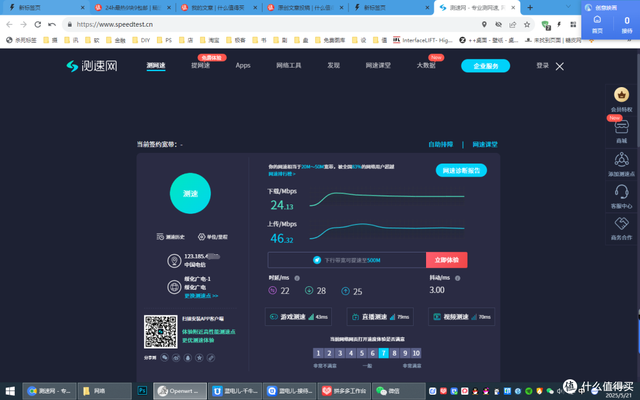This screenshot has height=400, width=640.
Task: Click the change test node link
Action: [x=201, y=296]
